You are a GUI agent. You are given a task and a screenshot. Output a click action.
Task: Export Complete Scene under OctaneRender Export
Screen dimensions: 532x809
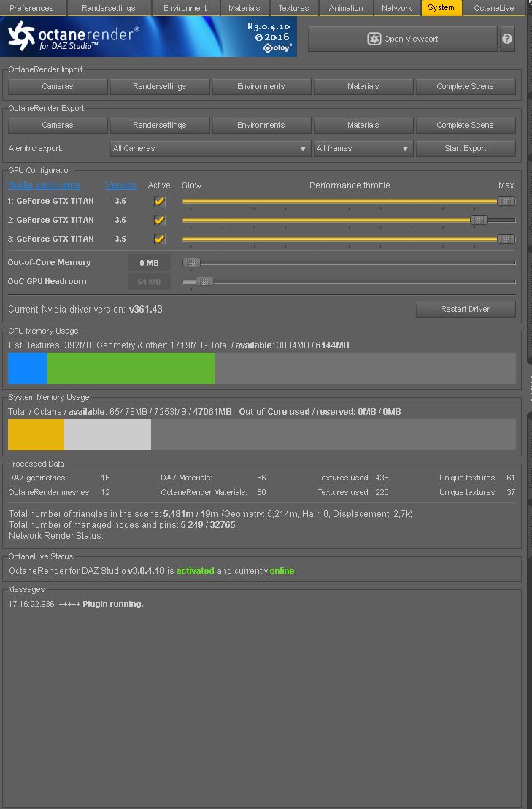(466, 125)
